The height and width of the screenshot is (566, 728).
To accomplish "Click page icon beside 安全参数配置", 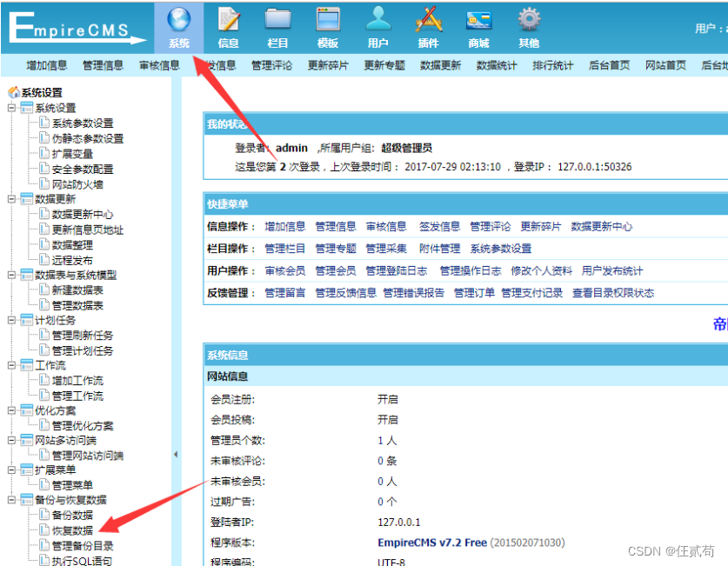I will click(x=44, y=169).
